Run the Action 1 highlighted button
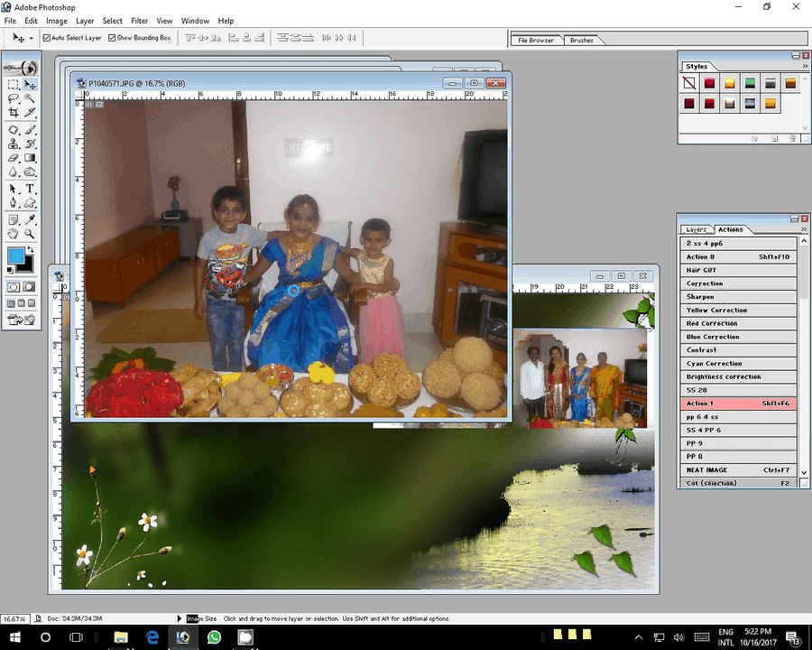812x650 pixels. [x=738, y=404]
